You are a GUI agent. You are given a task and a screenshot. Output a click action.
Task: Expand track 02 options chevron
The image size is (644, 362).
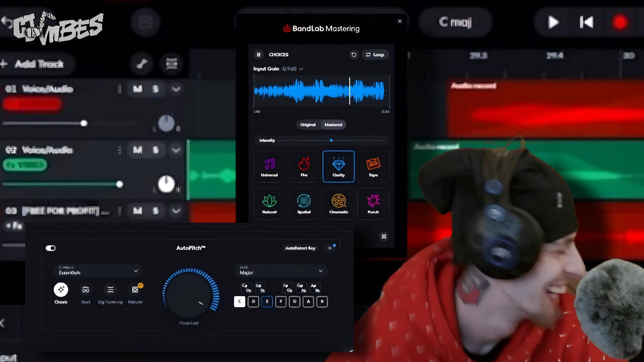[176, 150]
